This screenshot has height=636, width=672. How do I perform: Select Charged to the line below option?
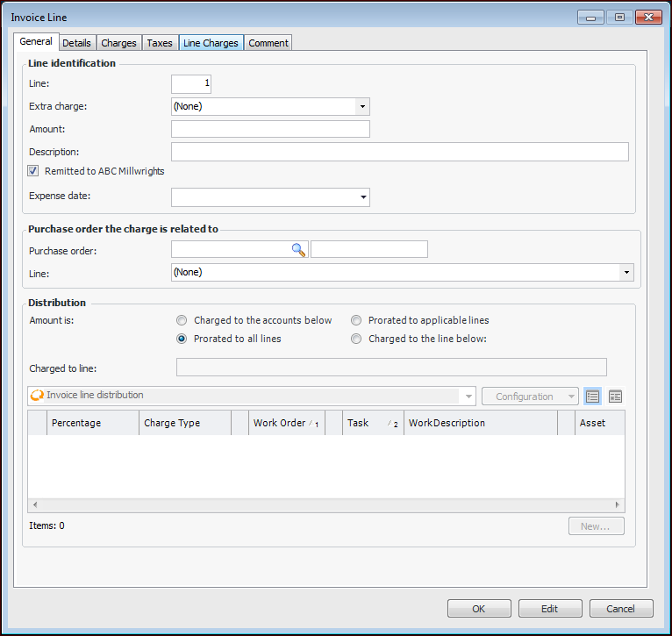click(356, 339)
